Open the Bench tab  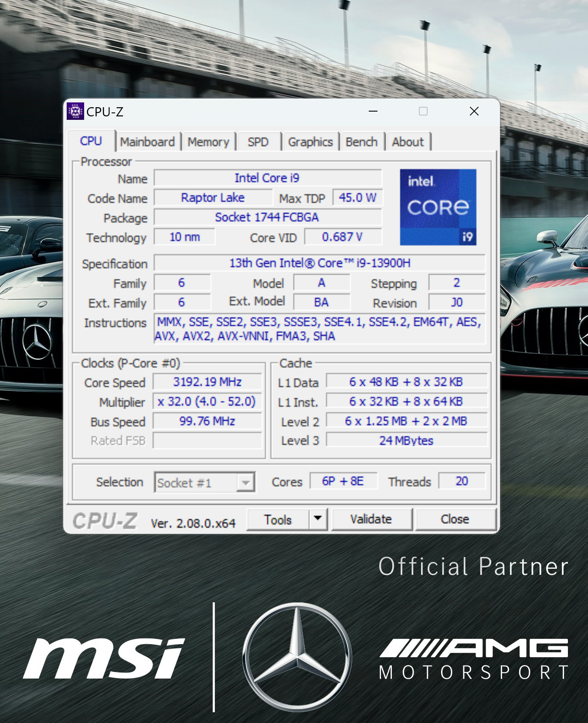(361, 142)
